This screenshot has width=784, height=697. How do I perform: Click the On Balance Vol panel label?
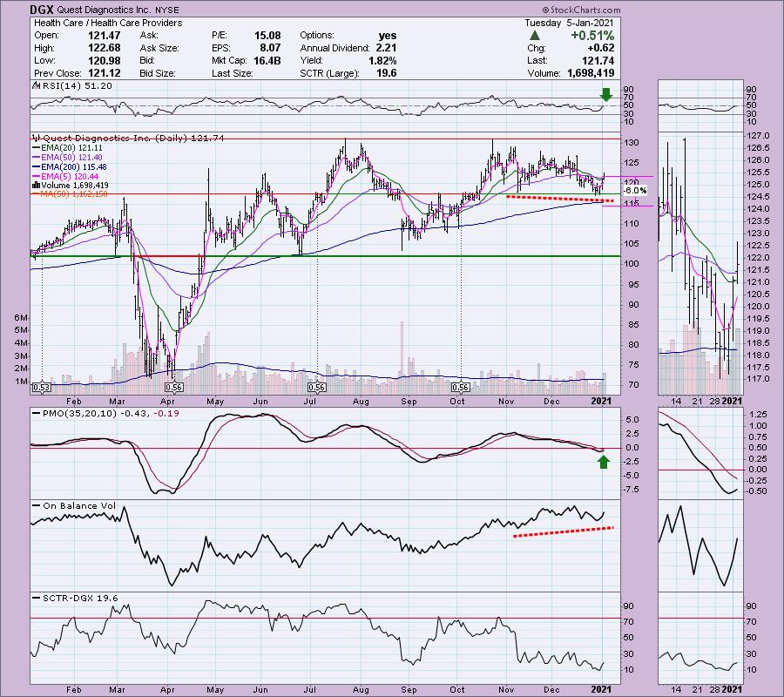[x=79, y=505]
